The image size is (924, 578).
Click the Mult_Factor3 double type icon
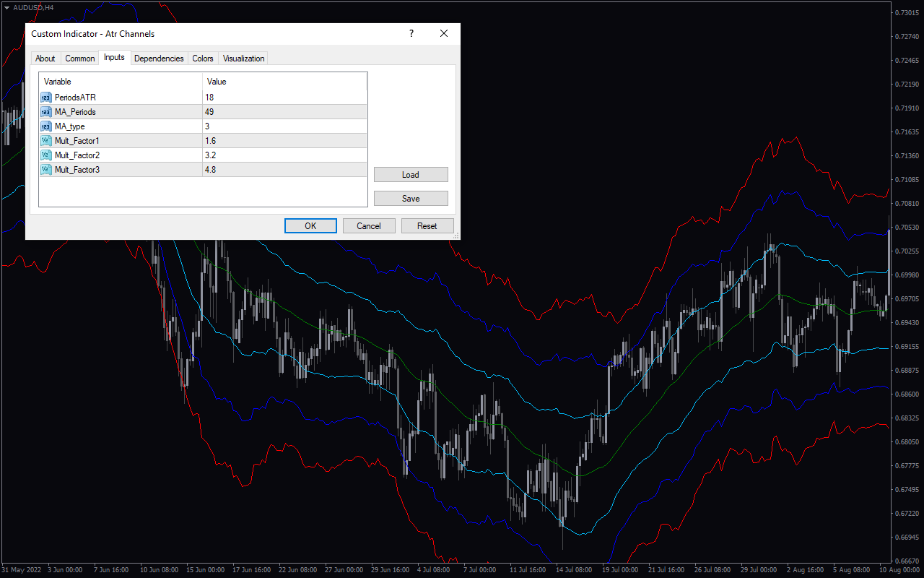pos(46,170)
